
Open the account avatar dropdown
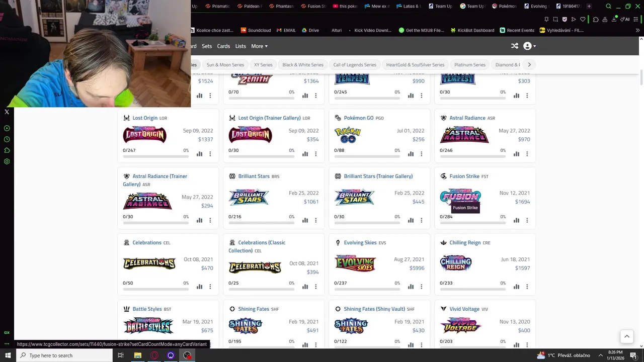pyautogui.click(x=529, y=46)
